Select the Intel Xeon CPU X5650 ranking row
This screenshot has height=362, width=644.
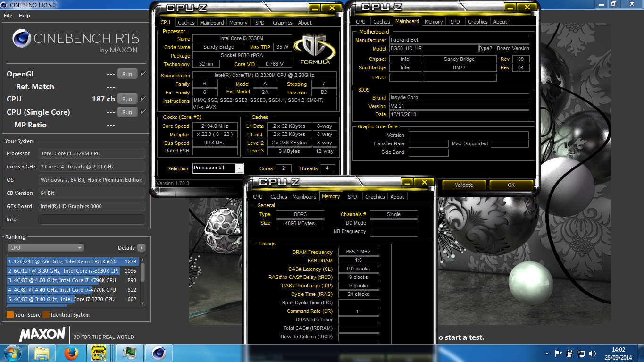[72, 261]
